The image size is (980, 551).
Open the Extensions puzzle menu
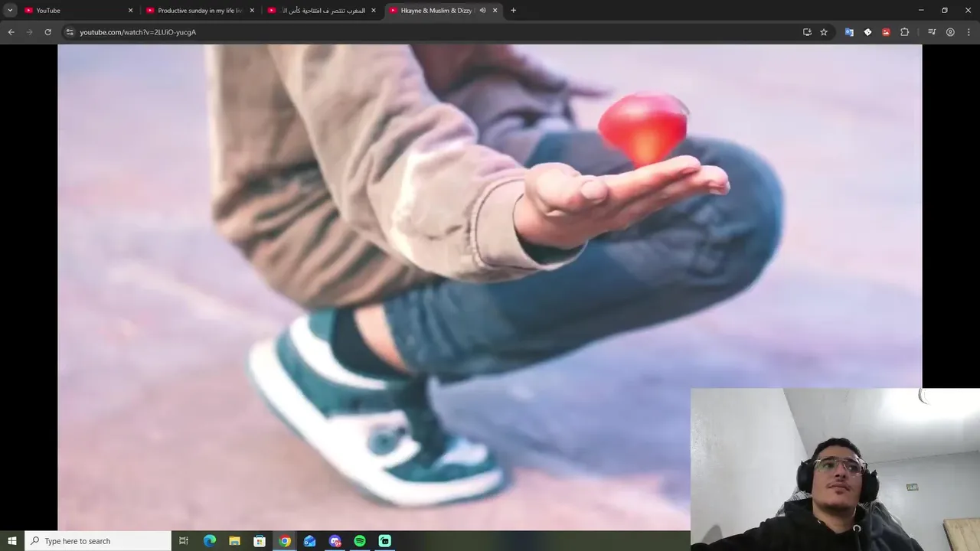pyautogui.click(x=904, y=32)
